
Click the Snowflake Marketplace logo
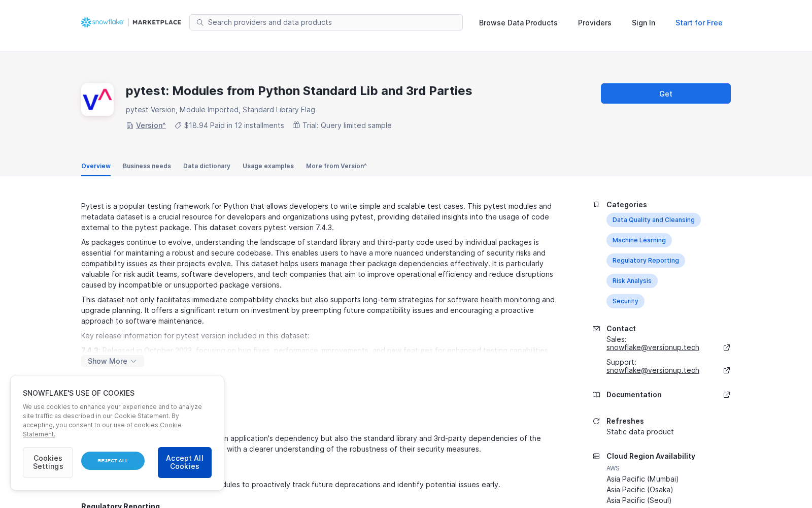(x=131, y=22)
